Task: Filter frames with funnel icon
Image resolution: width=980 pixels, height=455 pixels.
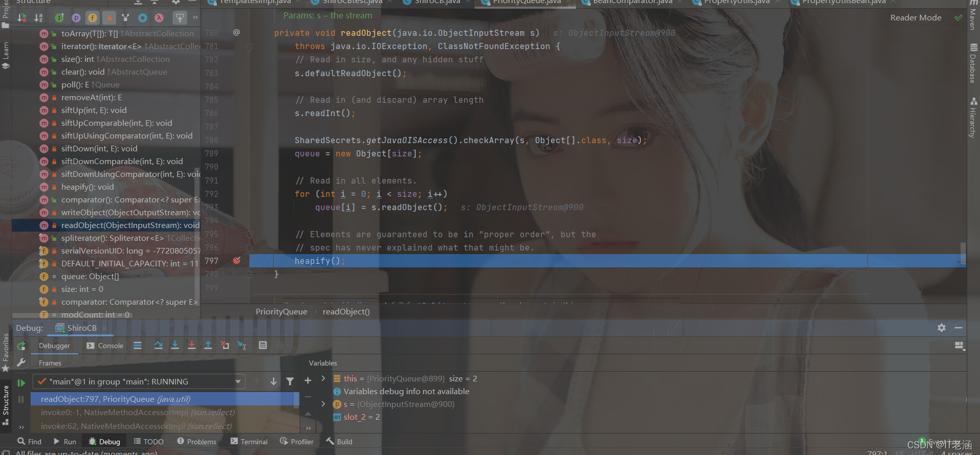Action: [290, 381]
